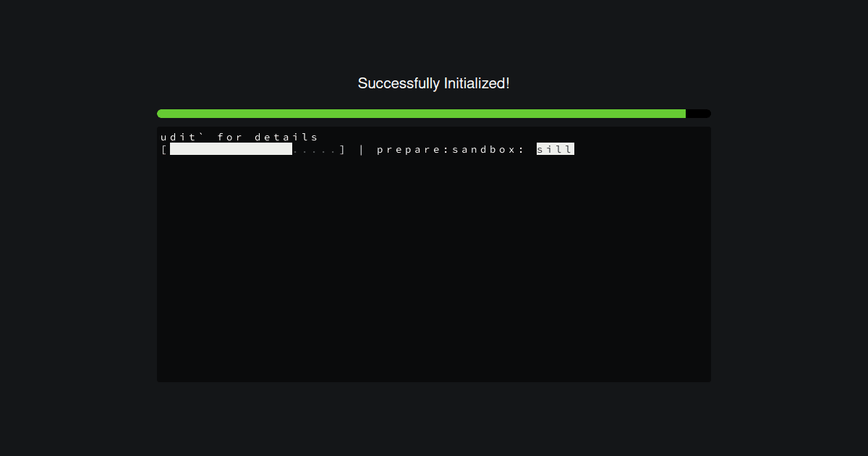Click the pipe separator in terminal line
The height and width of the screenshot is (456, 868).
pyautogui.click(x=362, y=149)
